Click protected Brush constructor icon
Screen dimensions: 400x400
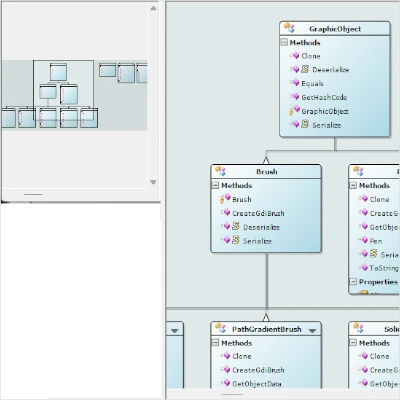tap(225, 199)
